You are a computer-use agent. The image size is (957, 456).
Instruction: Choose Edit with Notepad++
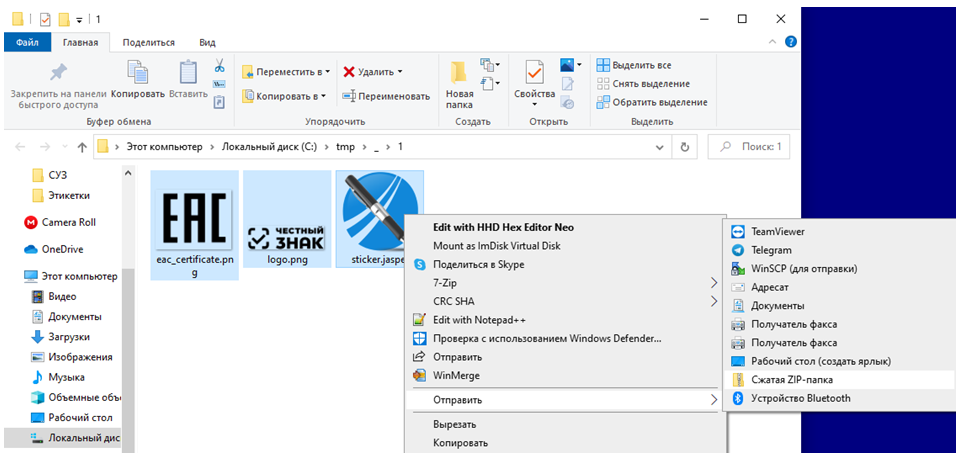479,320
